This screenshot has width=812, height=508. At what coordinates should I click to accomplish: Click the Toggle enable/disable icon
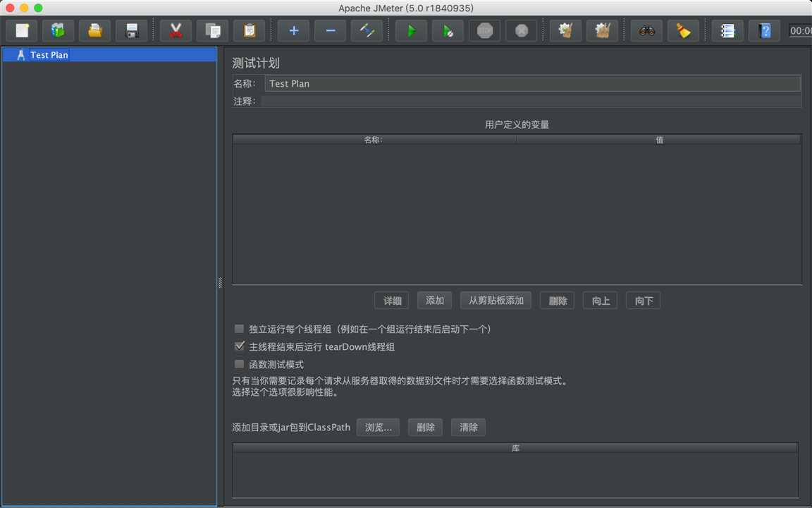(x=367, y=30)
